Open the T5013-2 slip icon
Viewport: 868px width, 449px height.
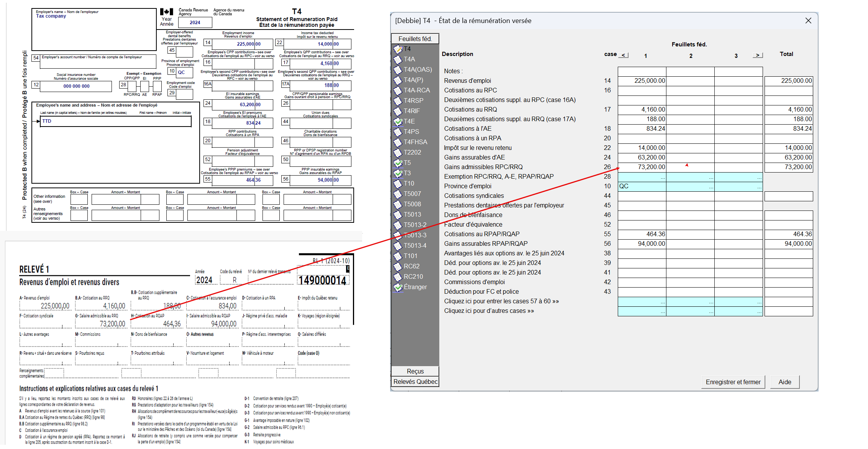pos(398,225)
